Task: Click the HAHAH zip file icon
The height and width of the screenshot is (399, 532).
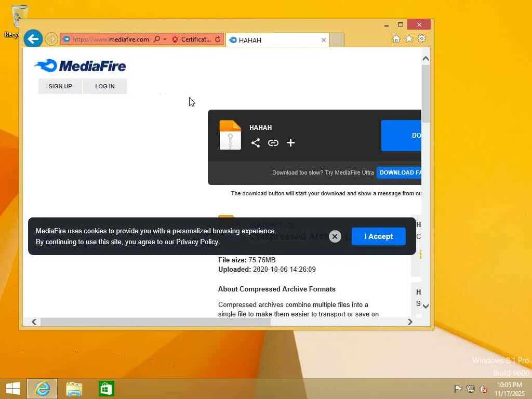Action: pos(230,135)
